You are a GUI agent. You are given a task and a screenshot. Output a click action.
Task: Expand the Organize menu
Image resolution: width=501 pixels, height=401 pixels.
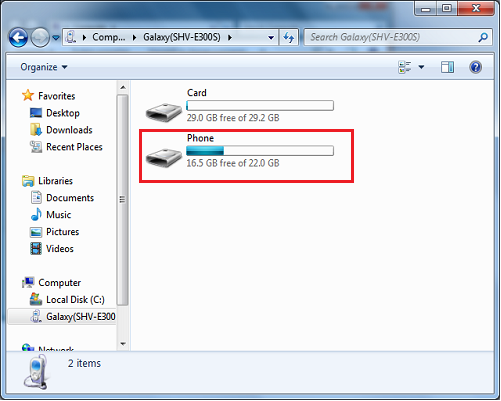[x=44, y=67]
